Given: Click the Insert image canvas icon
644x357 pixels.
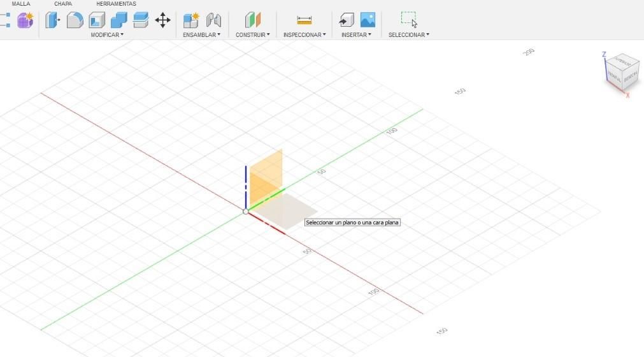Looking at the screenshot, I should click(x=368, y=20).
